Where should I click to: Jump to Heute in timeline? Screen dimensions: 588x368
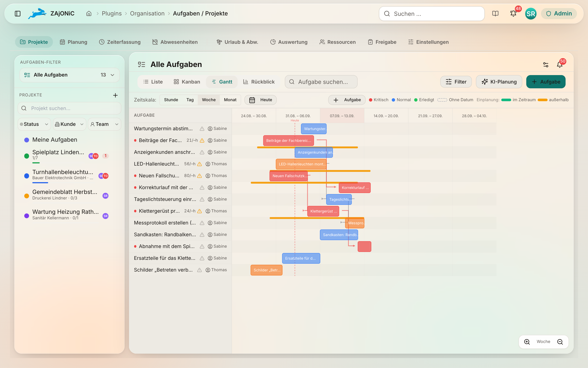tap(261, 100)
